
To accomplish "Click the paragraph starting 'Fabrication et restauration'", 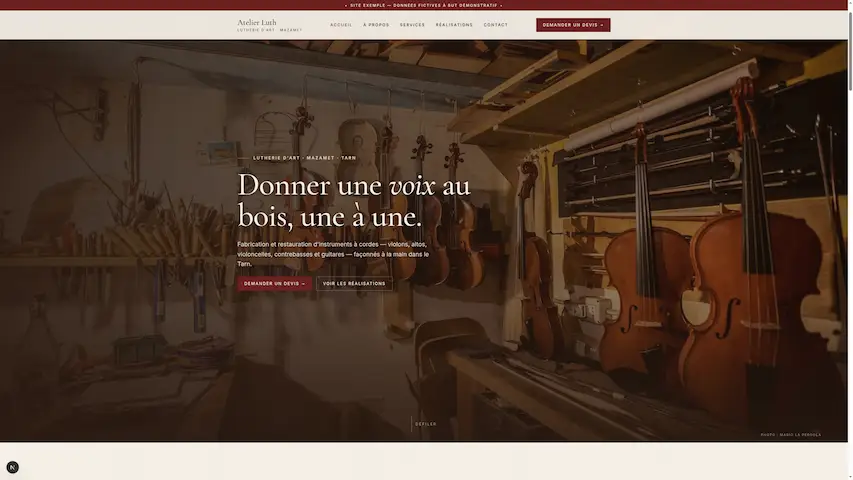I will [x=333, y=254].
